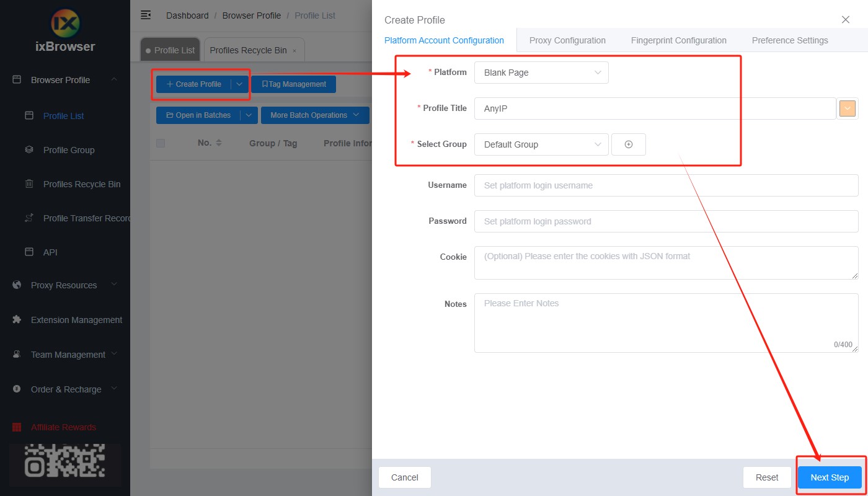Click the Next Step button

[x=830, y=477]
